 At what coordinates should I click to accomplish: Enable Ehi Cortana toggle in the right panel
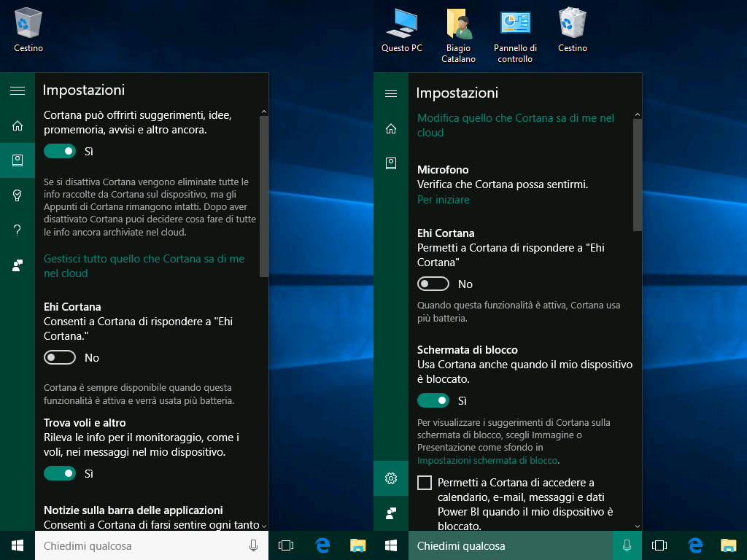pyautogui.click(x=433, y=284)
